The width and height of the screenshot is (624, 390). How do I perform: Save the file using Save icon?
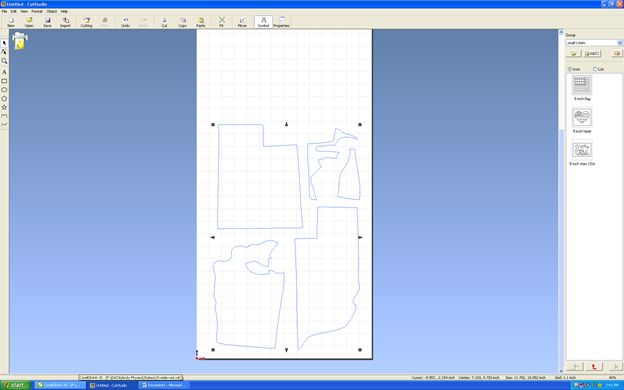coord(47,22)
